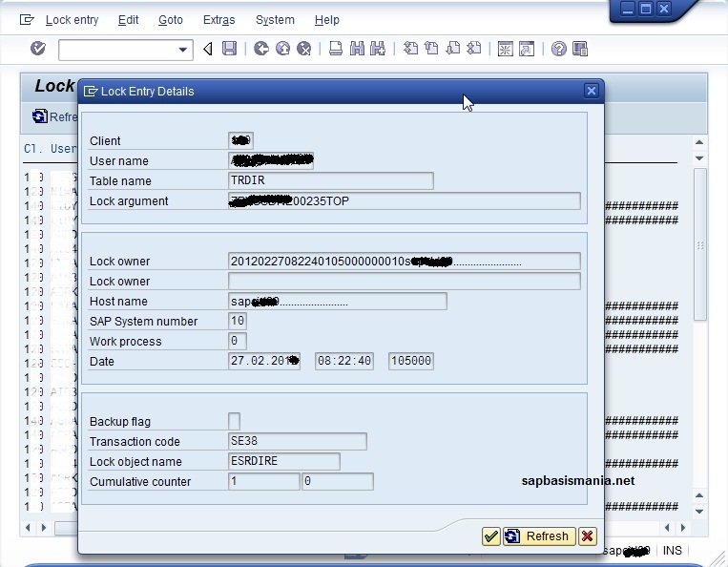Click the time field 08:22:40
The width and height of the screenshot is (728, 567).
coord(344,361)
